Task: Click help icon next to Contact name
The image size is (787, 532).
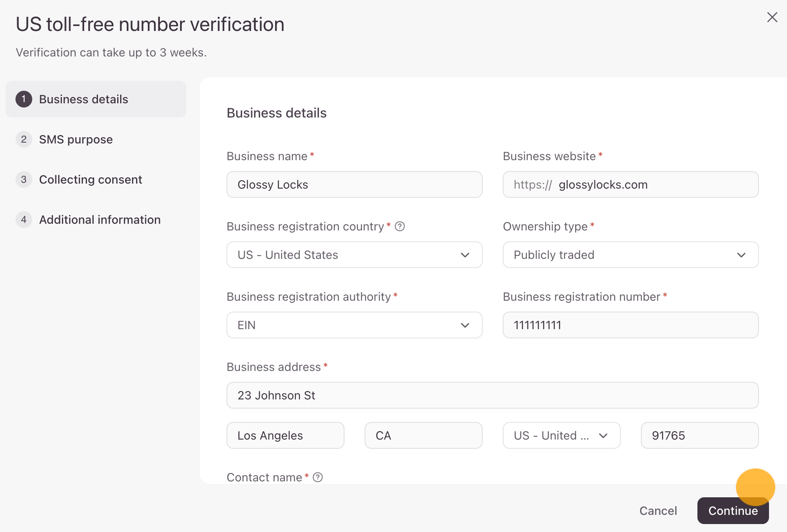Action: 318,477
